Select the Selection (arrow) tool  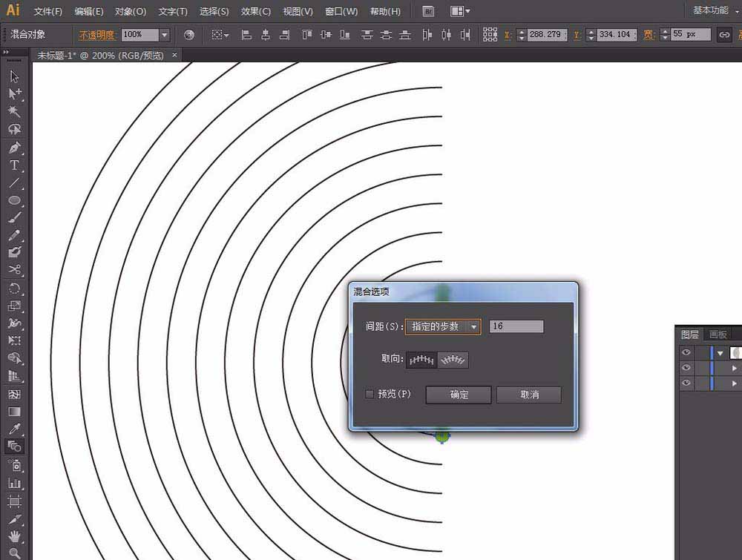(x=14, y=76)
